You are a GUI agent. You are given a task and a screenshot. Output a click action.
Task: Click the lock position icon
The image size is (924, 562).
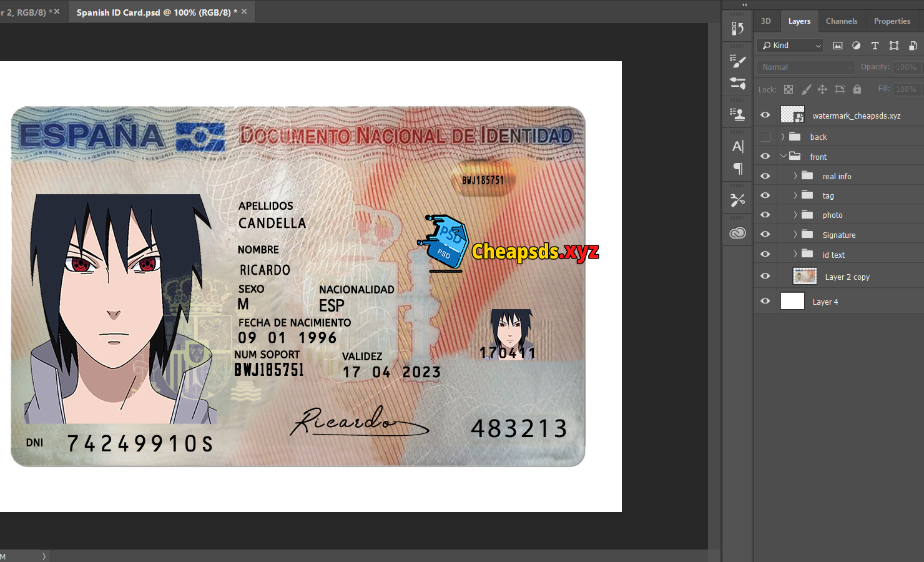pos(822,89)
